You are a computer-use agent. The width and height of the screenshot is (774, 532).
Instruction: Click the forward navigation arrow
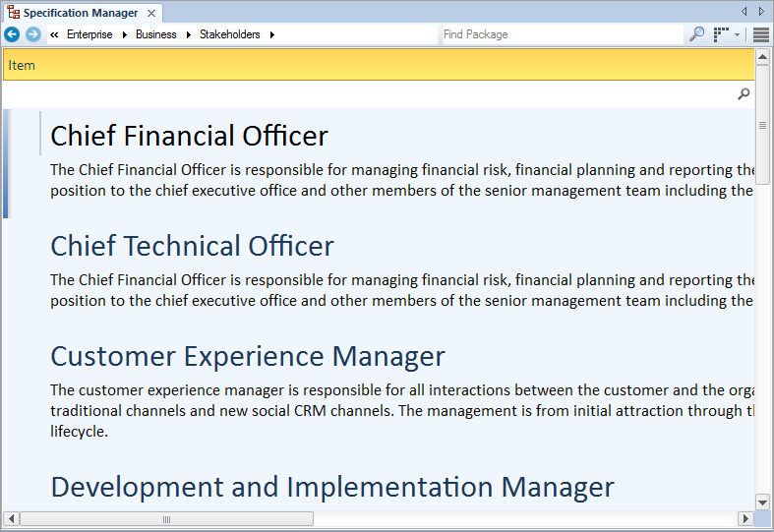tap(33, 34)
